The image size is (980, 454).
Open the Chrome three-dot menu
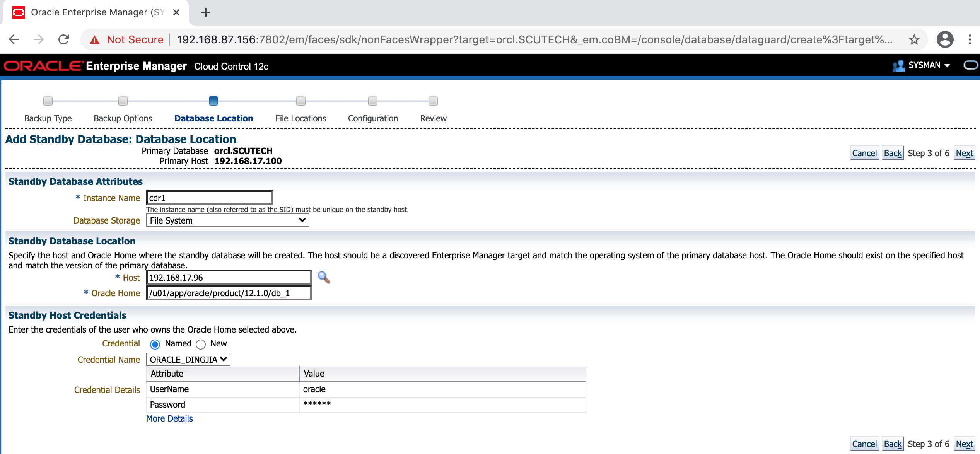click(970, 39)
